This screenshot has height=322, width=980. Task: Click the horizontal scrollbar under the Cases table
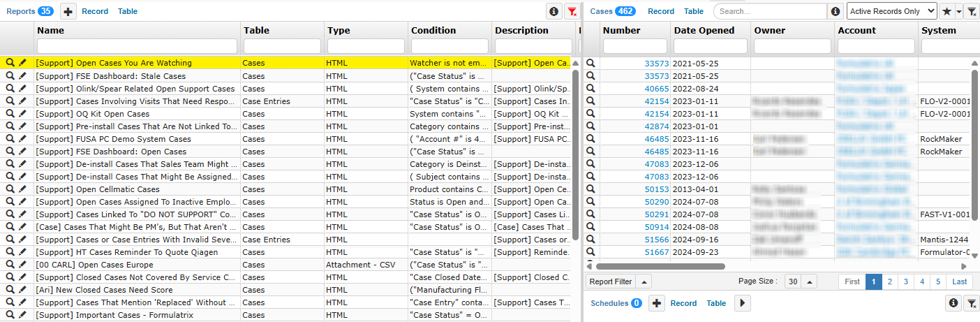click(x=660, y=266)
